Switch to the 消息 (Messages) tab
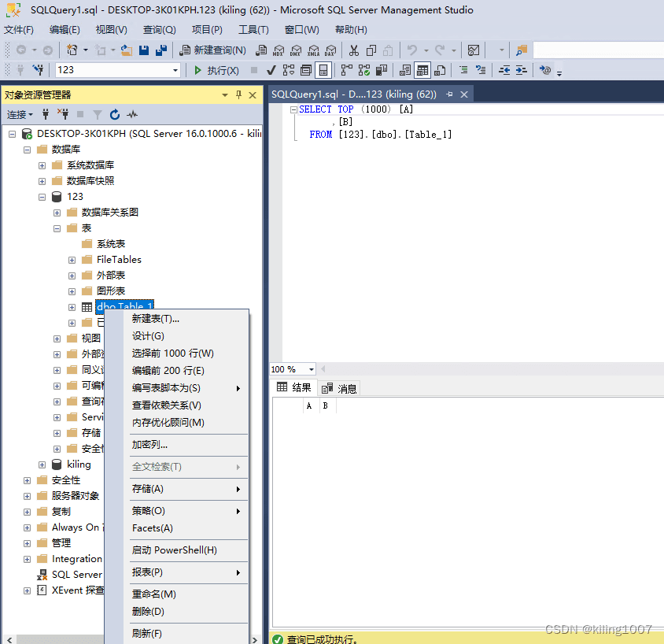 (340, 388)
